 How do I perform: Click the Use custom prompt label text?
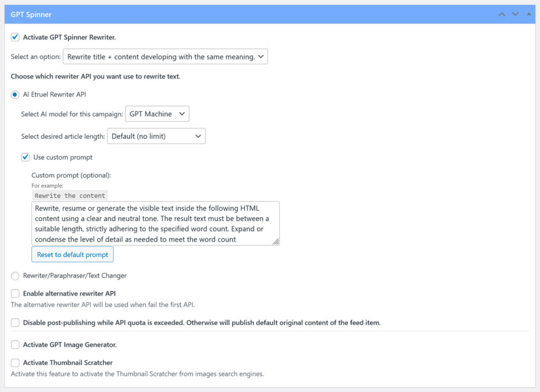63,157
